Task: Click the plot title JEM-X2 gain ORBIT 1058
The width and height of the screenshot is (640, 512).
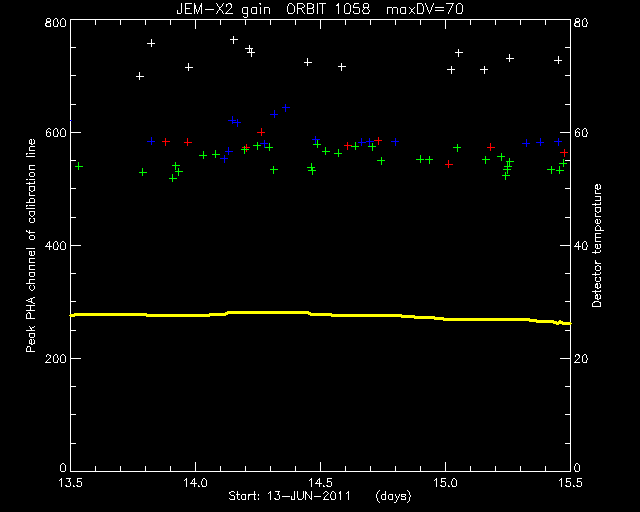Action: click(x=273, y=9)
